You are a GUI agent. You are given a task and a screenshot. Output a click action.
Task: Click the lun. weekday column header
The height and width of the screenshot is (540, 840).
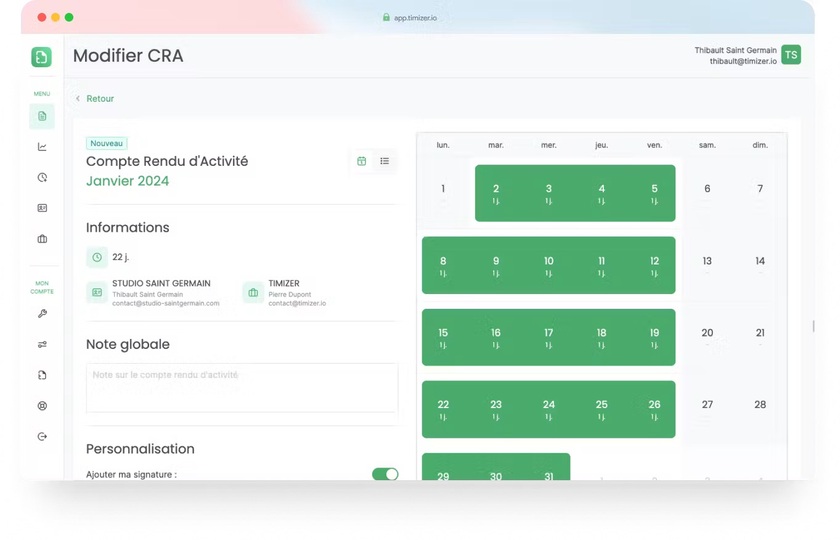443,145
